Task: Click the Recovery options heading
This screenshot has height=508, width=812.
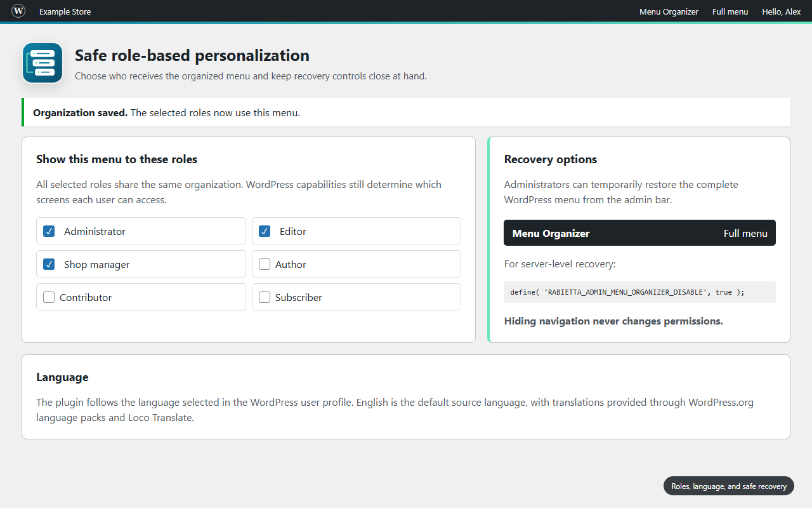Action: click(551, 159)
